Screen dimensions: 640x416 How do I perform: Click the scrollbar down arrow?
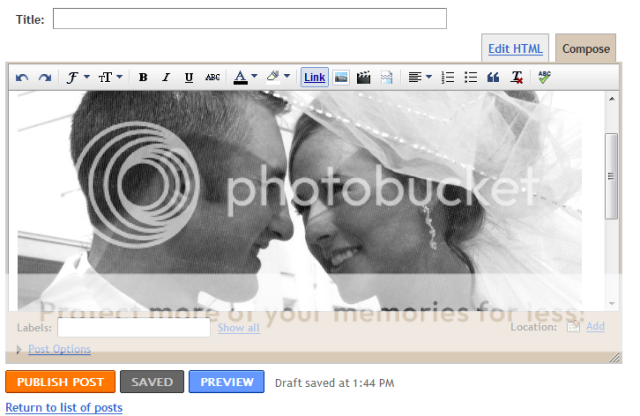(x=611, y=303)
